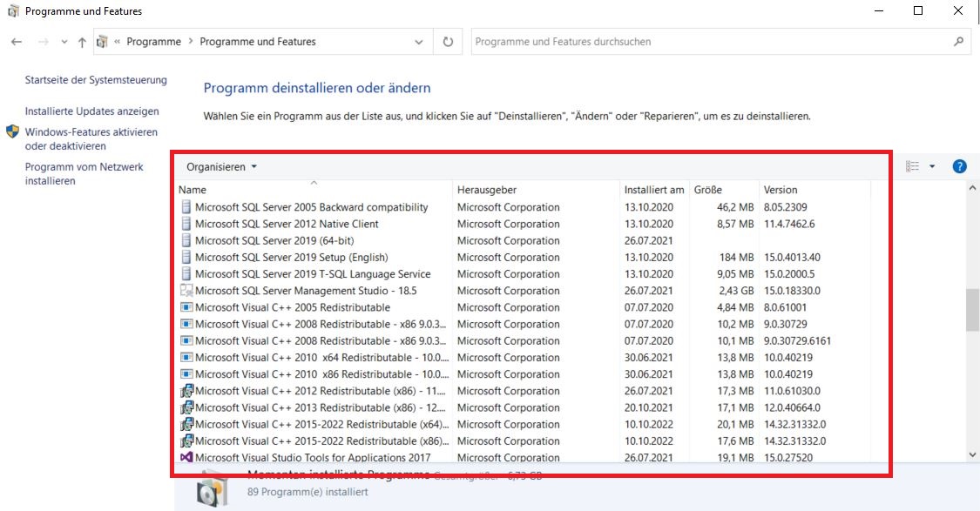
Task: Expand the view options dropdown arrow
Action: [x=932, y=166]
